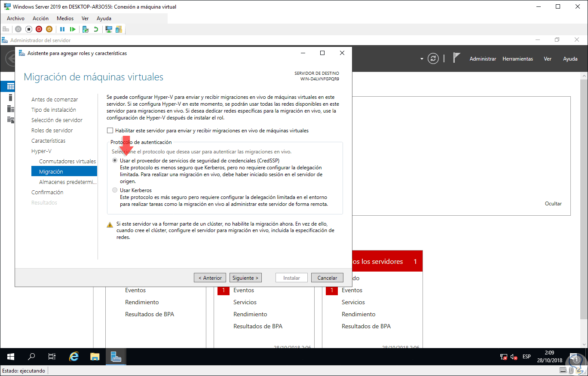Go to Tipo de instalación wizard step
This screenshot has height=376, width=588.
point(54,110)
